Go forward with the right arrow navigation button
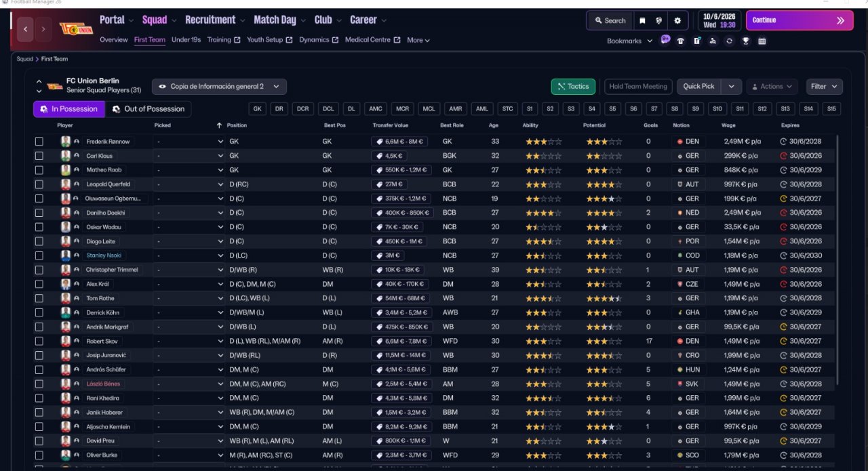 (x=43, y=29)
